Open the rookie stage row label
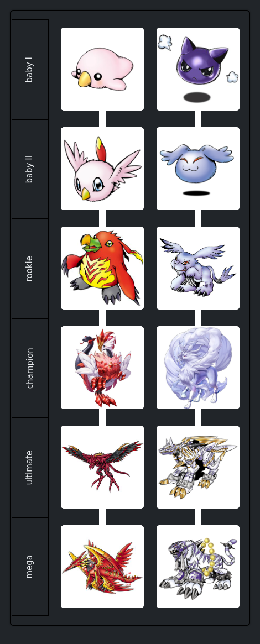The width and height of the screenshot is (260, 644). pyautogui.click(x=29, y=269)
